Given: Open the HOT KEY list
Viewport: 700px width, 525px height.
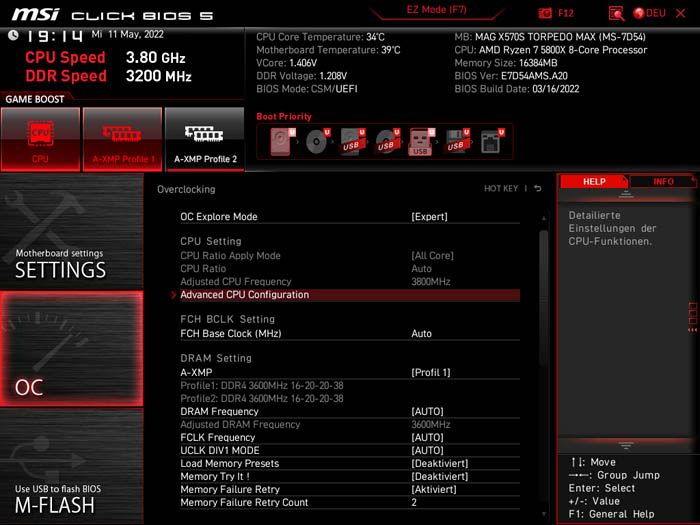Looking at the screenshot, I should pos(501,189).
